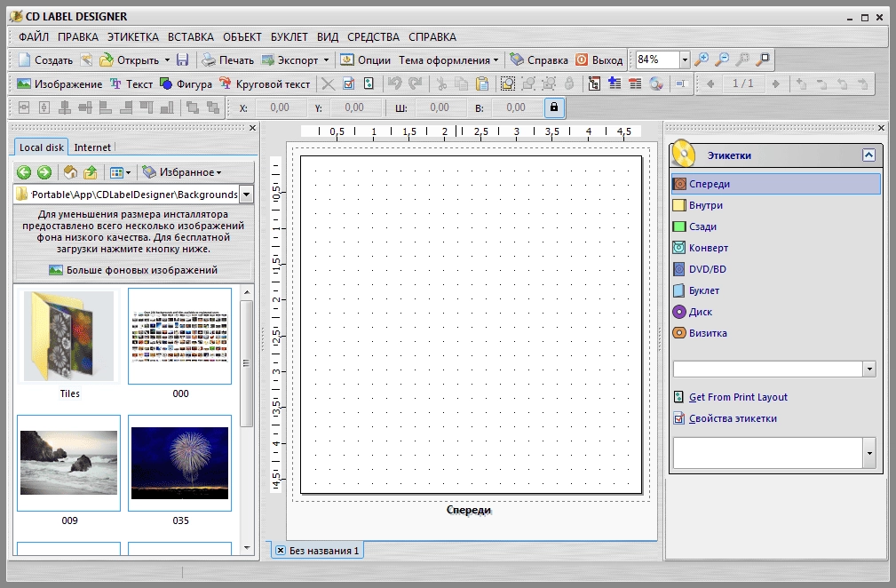Click the Ш width field

pos(440,107)
